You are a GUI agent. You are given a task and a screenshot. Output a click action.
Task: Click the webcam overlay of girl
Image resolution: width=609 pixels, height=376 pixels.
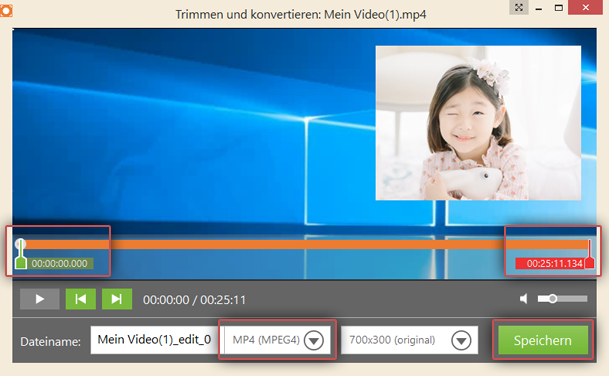(478, 123)
